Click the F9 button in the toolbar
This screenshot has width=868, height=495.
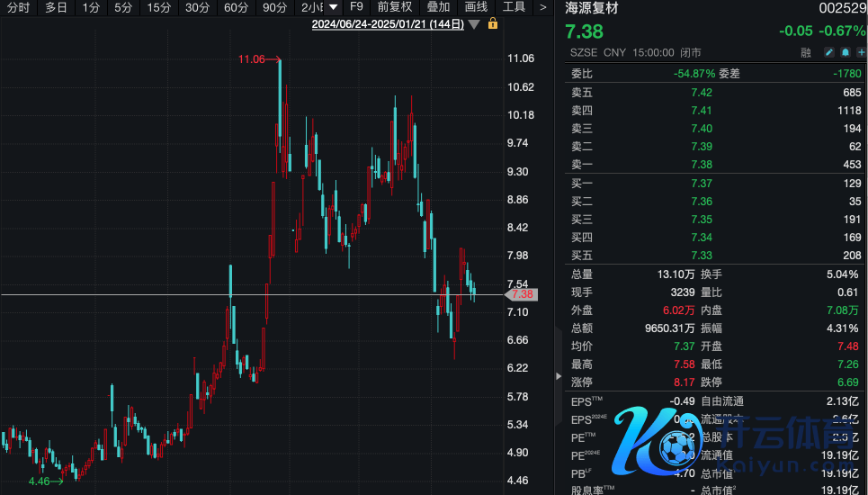click(357, 7)
